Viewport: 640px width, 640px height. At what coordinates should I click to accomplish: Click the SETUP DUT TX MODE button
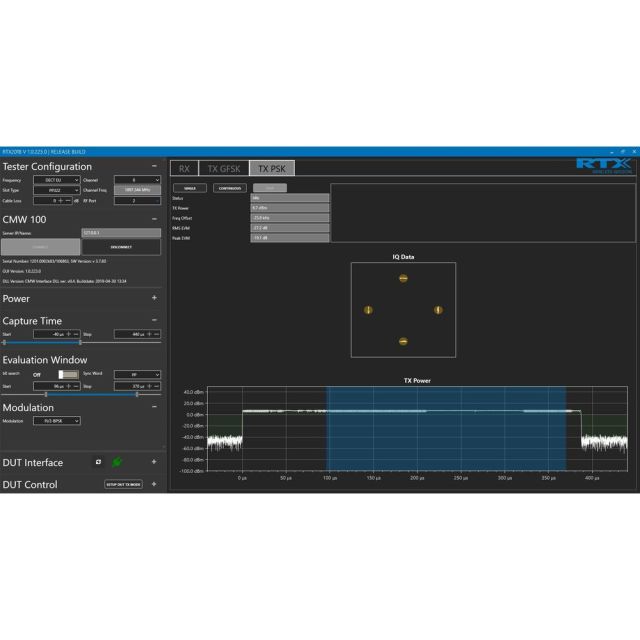tap(124, 484)
